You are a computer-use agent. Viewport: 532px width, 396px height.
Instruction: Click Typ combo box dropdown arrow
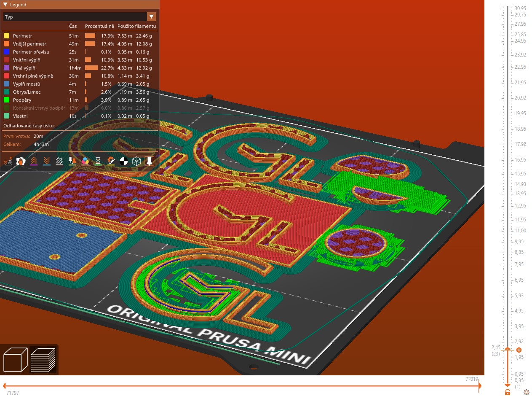pyautogui.click(x=151, y=17)
